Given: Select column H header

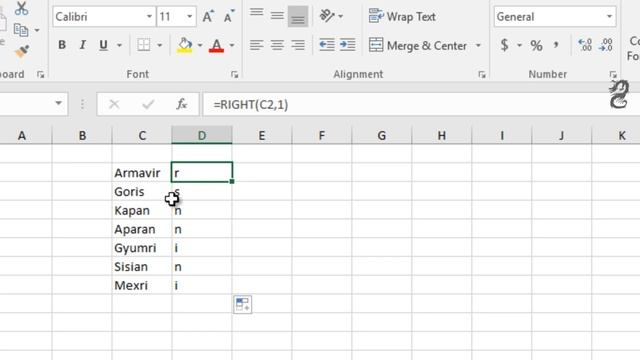Looking at the screenshot, I should click(x=442, y=136).
